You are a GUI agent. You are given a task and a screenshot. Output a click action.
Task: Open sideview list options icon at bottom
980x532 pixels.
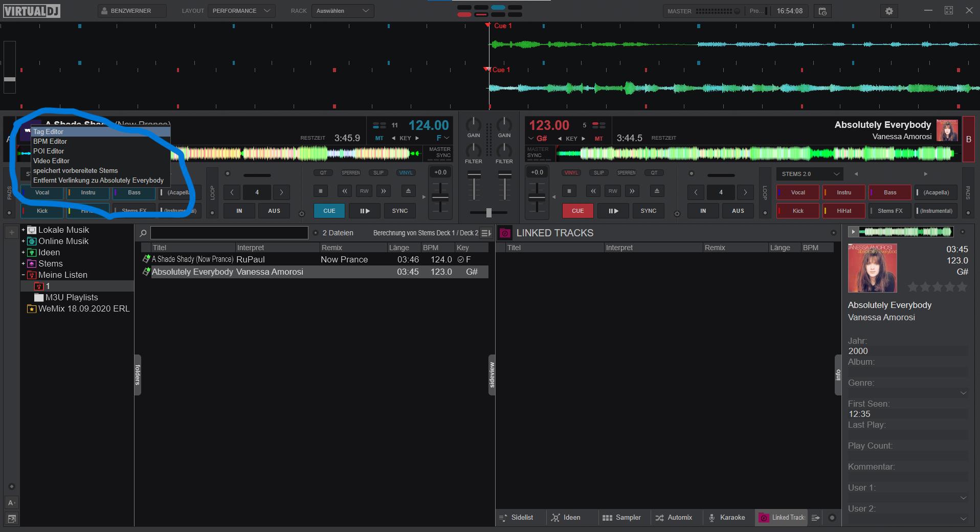click(816, 518)
